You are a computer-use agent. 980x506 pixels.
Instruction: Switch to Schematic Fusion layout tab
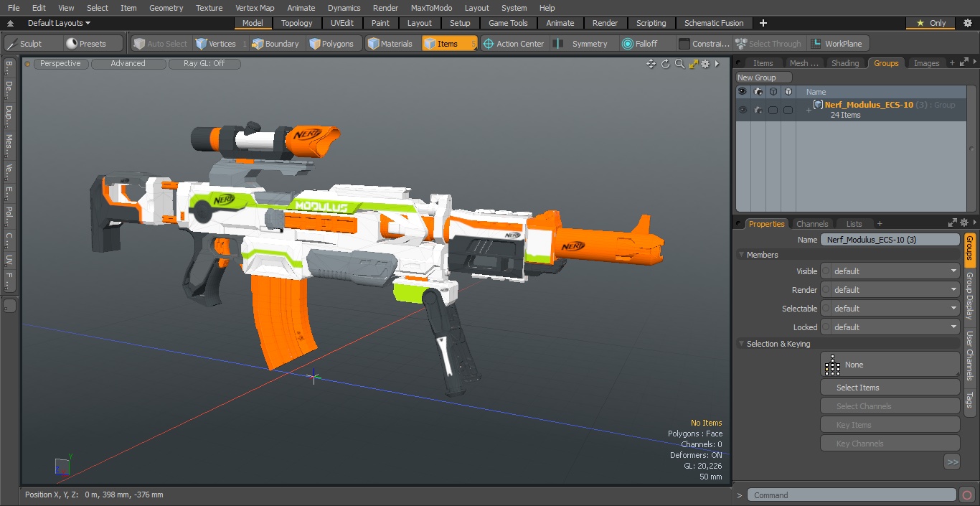(714, 23)
